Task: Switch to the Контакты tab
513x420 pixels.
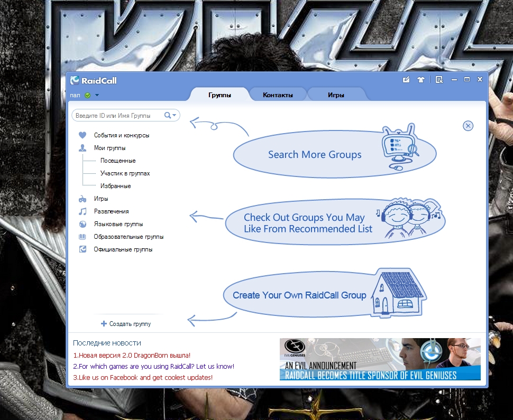Action: pyautogui.click(x=278, y=95)
